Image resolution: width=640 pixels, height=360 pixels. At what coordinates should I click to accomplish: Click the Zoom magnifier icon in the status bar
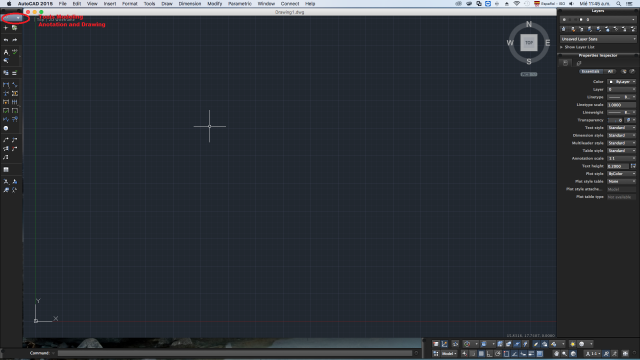tap(564, 353)
